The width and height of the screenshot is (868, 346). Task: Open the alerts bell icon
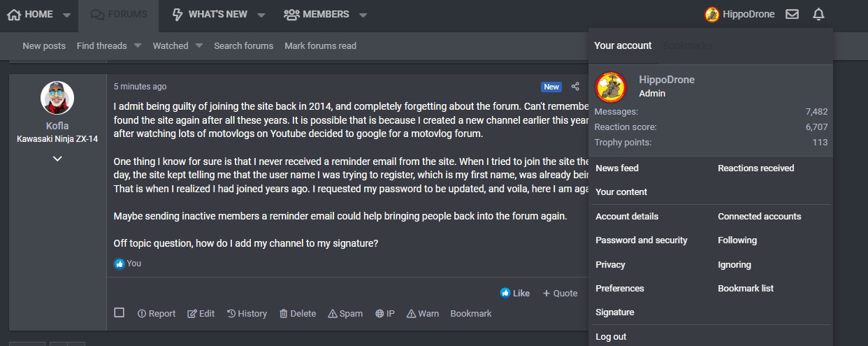(818, 14)
